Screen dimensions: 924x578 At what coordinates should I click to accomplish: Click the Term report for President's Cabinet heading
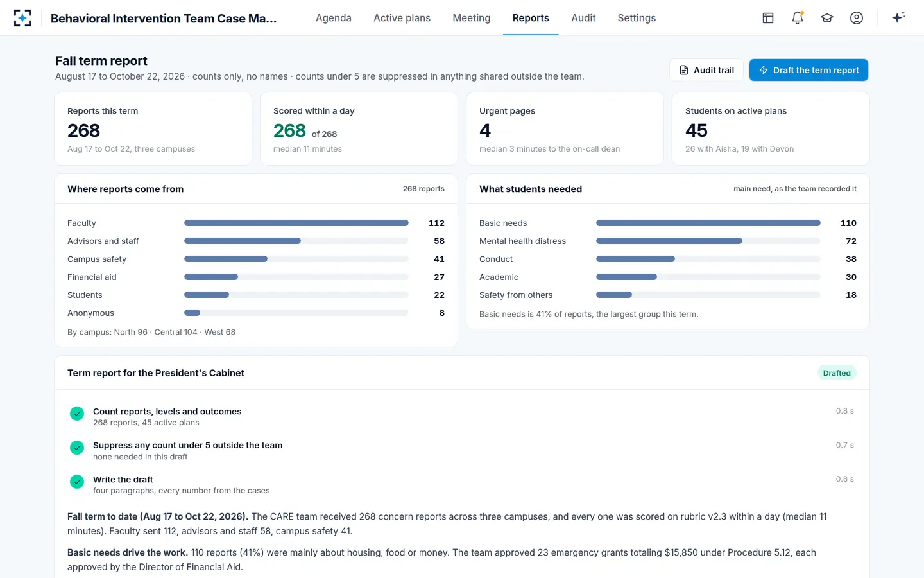156,373
